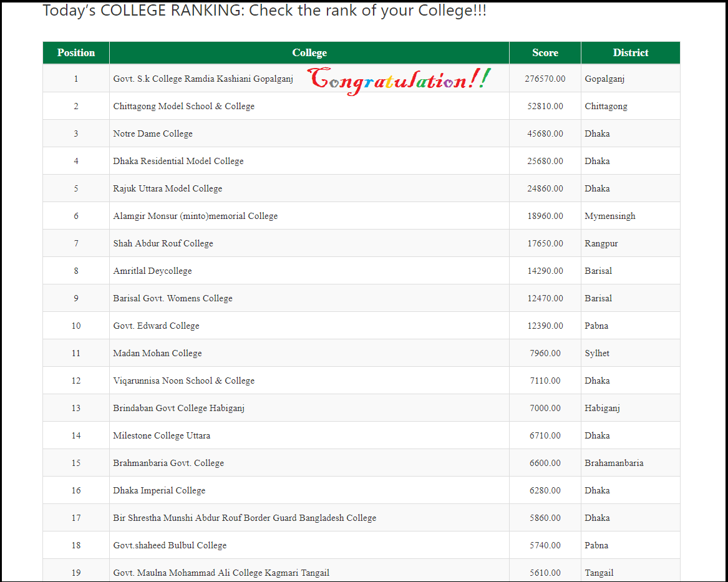Click the College column header
728x582 pixels.
tap(309, 52)
